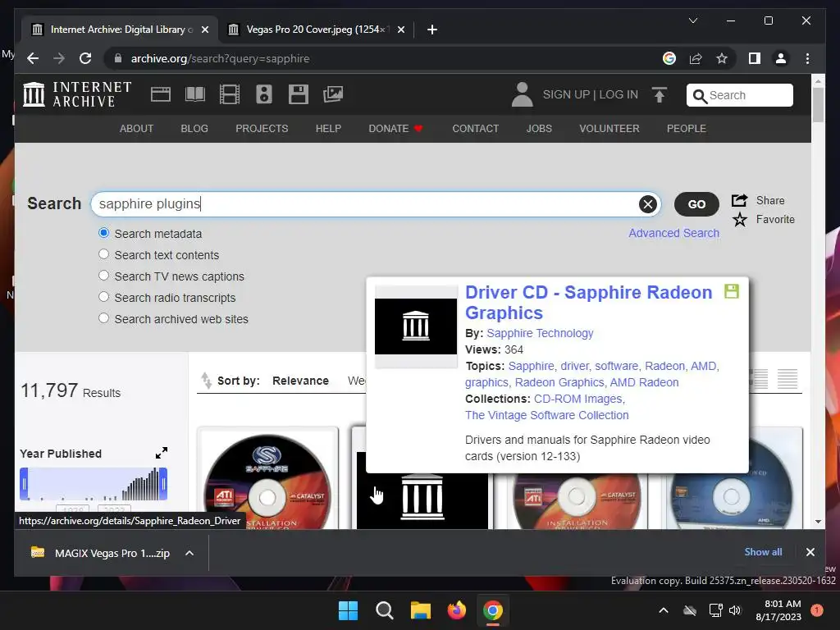The width and height of the screenshot is (840, 630).
Task: Open BLOG menu item
Action: (194, 129)
